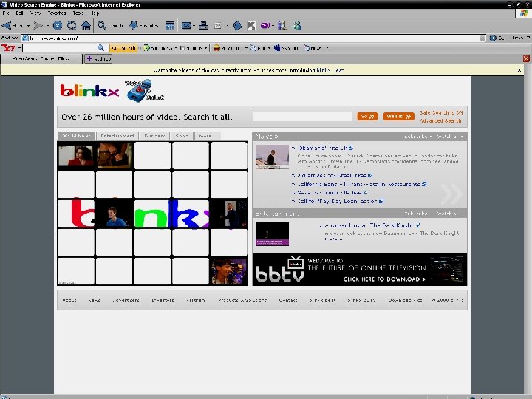Screen dimensions: 532x399
Task: Open the Contact footer link
Action: pos(287,300)
